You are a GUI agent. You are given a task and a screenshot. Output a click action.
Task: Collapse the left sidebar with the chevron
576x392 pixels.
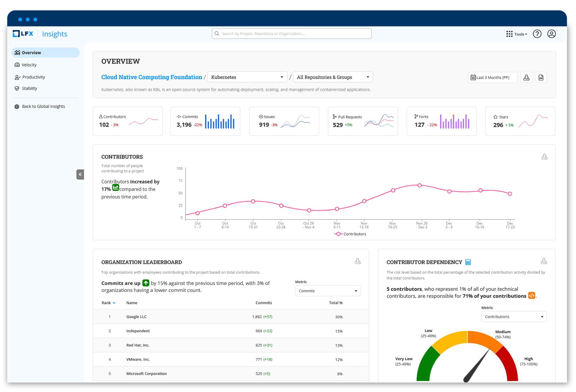click(80, 174)
